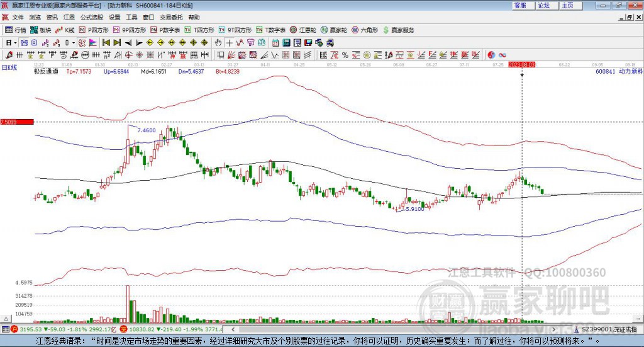
Task: Click the pencil drawing tool icon
Action: click(x=9, y=55)
